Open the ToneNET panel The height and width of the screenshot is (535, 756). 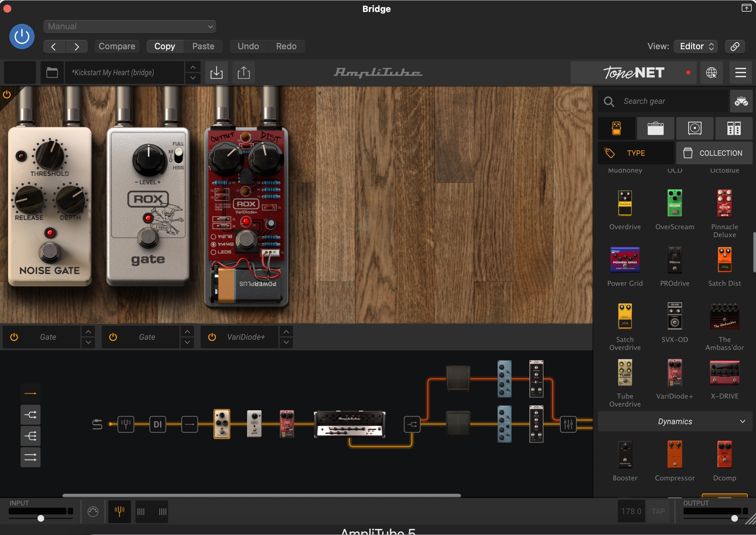tap(634, 73)
